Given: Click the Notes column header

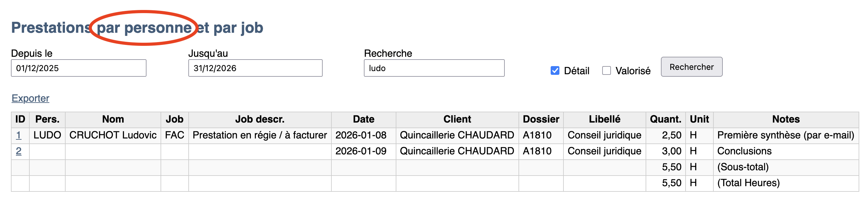Looking at the screenshot, I should (x=786, y=119).
